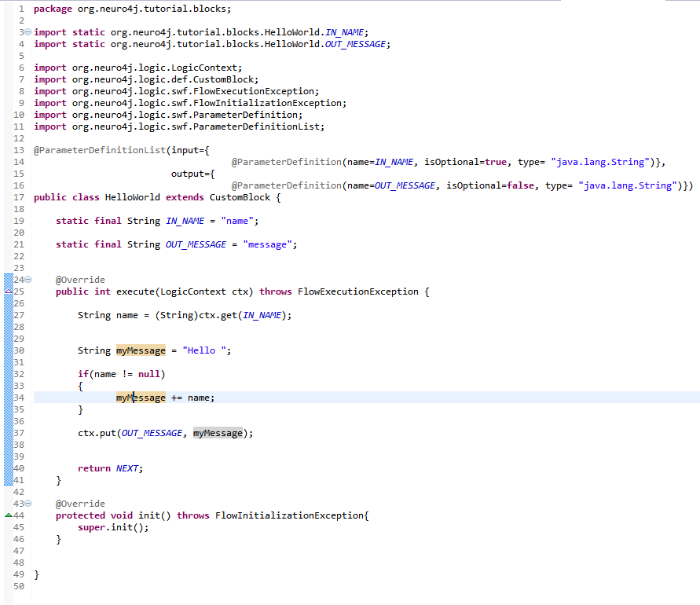Click CustomBlock after extends on line 17
Image resolution: width=700 pixels, height=605 pixels.
(x=240, y=197)
